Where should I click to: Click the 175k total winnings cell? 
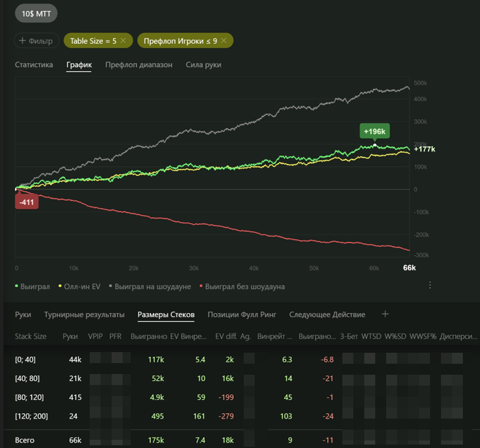pyautogui.click(x=156, y=440)
